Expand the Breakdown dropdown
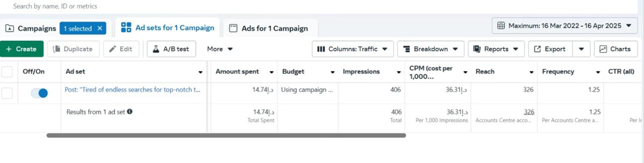The image size is (644, 163). coord(430,49)
